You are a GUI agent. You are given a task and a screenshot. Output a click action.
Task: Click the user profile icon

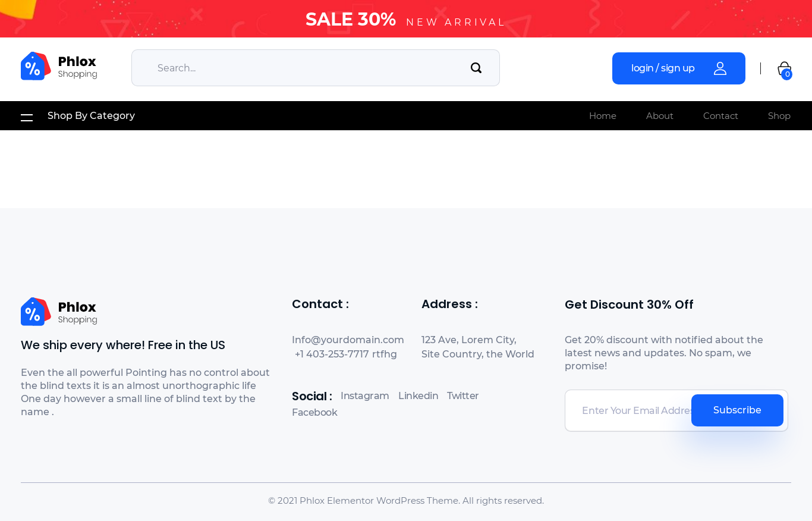pos(720,68)
